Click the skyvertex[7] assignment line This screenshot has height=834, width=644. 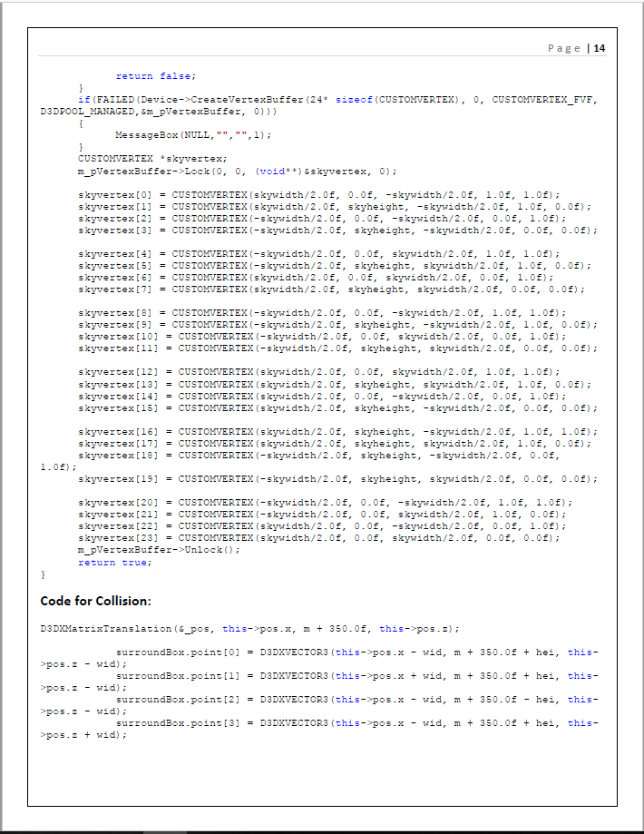click(x=331, y=289)
